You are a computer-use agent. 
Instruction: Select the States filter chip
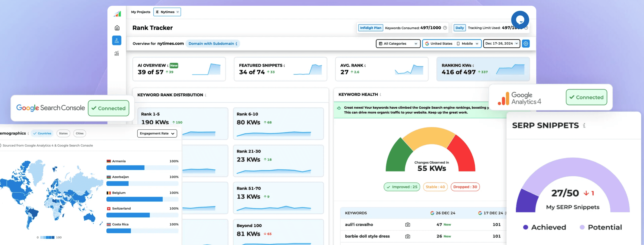coord(63,133)
